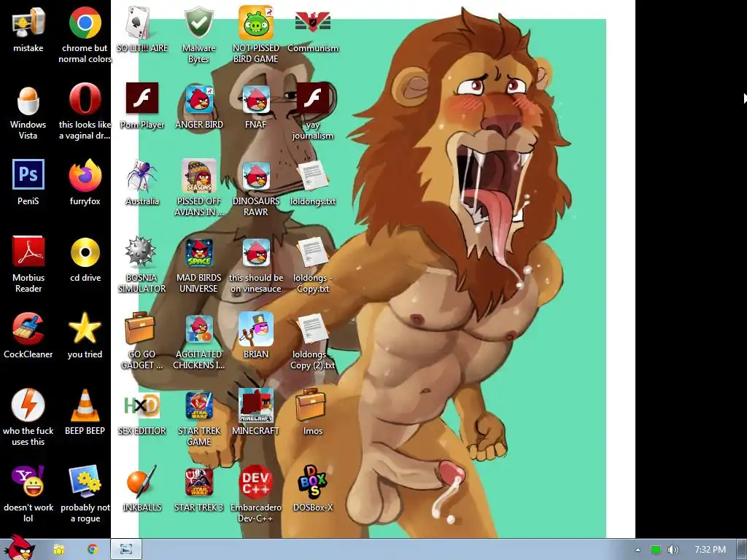The width and height of the screenshot is (747, 560).
Task: Launch 'BOSNIA SIMULATOR' minesweeper icon
Action: [x=141, y=252]
